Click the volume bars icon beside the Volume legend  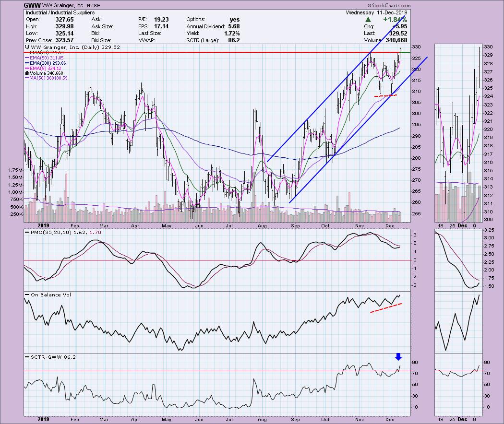[27, 73]
